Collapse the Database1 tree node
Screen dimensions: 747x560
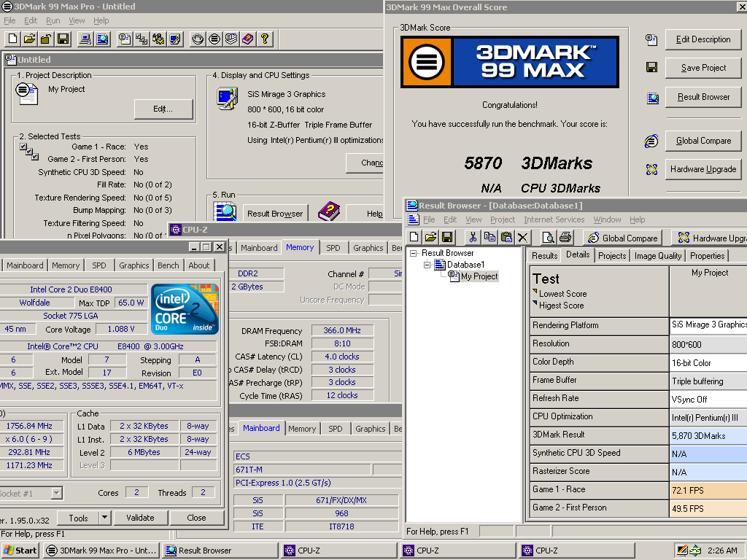pyautogui.click(x=427, y=265)
